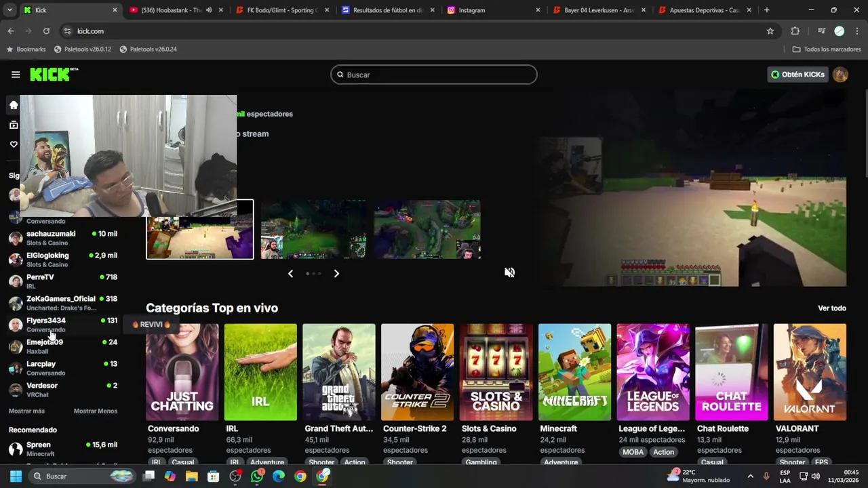Open the Todos los marcadores folder
This screenshot has height=488, width=868.
(826, 49)
